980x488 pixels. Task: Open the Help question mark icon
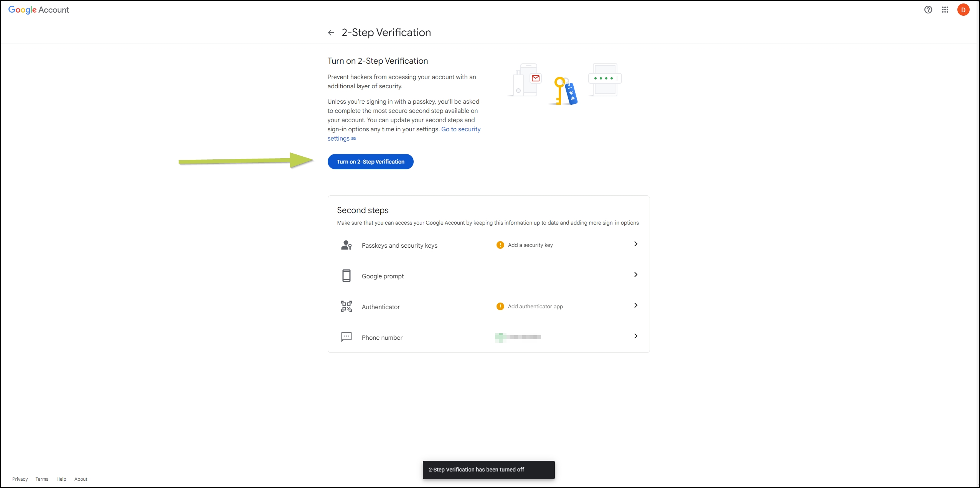pos(928,10)
